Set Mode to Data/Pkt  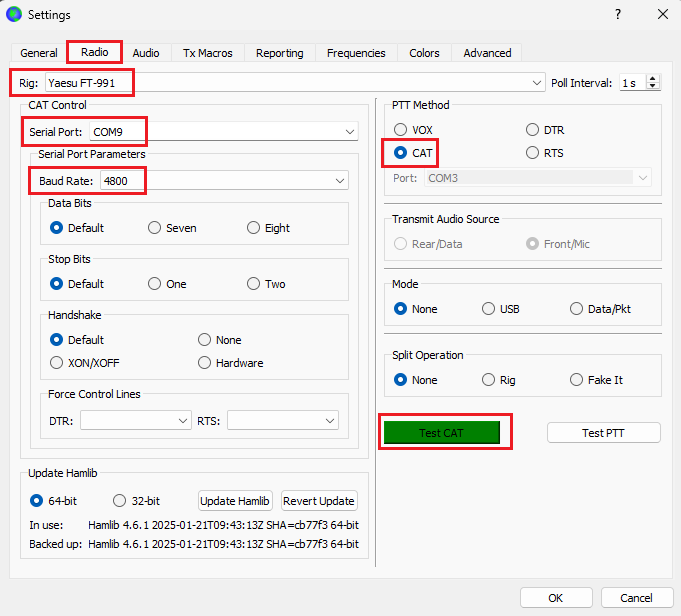tap(577, 309)
